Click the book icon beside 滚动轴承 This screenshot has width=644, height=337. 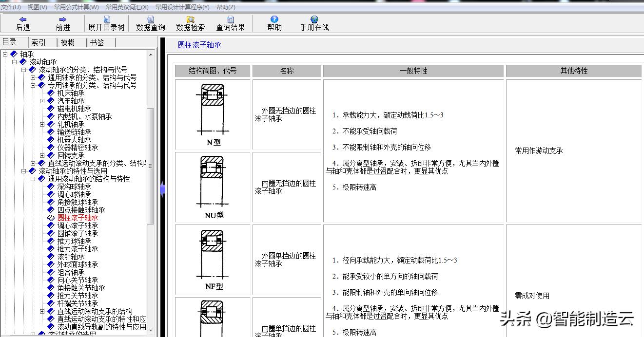[x=22, y=61]
